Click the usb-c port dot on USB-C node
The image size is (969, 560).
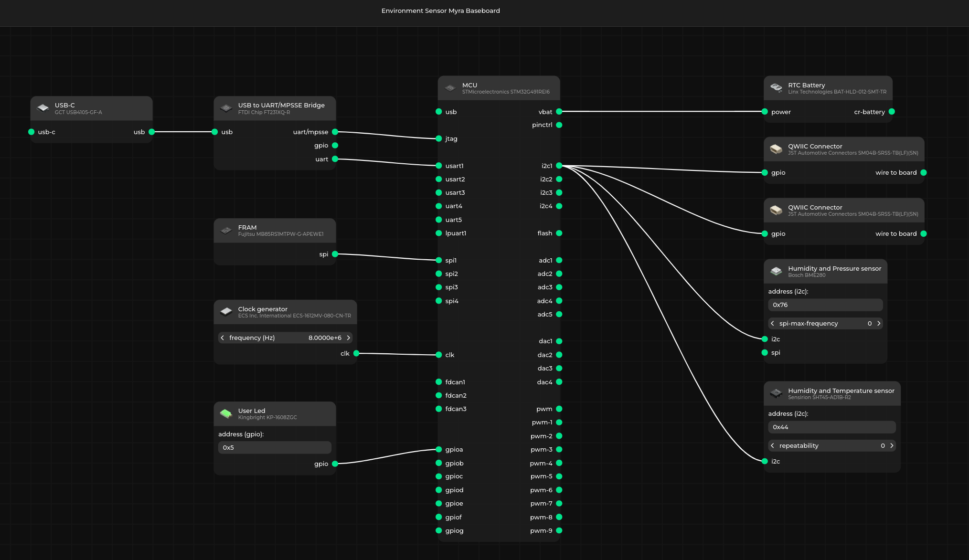tap(32, 132)
